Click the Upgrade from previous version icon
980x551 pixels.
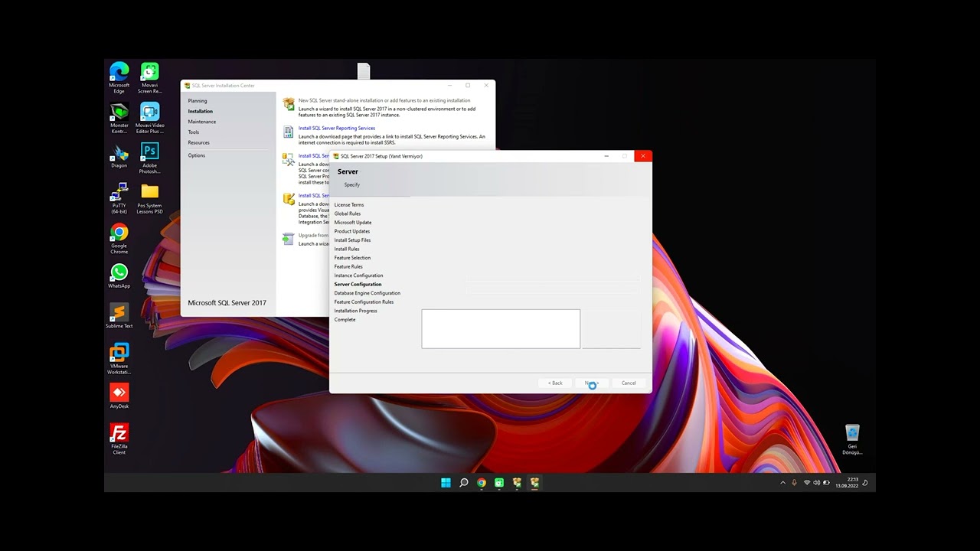click(x=289, y=239)
